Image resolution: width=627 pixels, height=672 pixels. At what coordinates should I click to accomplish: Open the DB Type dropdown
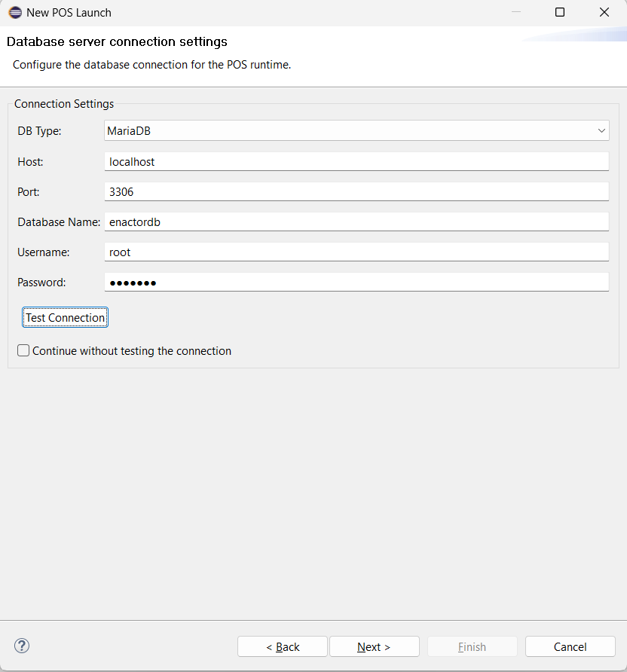pos(356,131)
